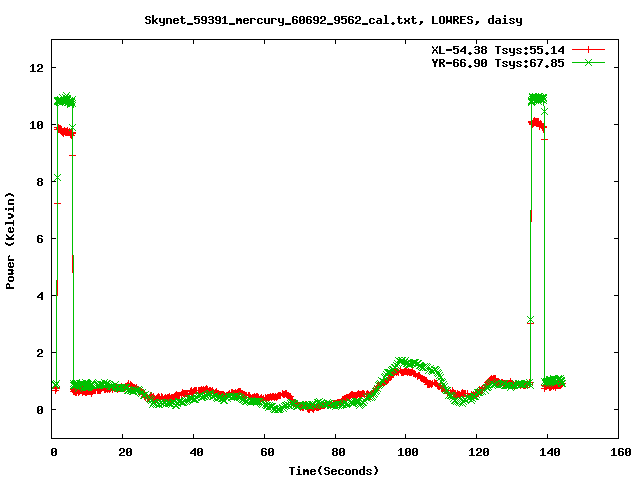Click x-axis tick label 80

tap(338, 452)
